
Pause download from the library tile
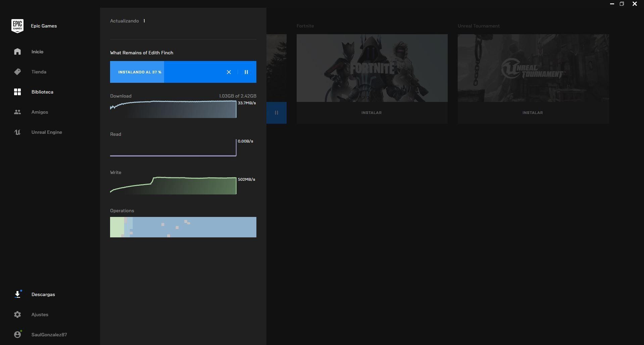pos(277,113)
